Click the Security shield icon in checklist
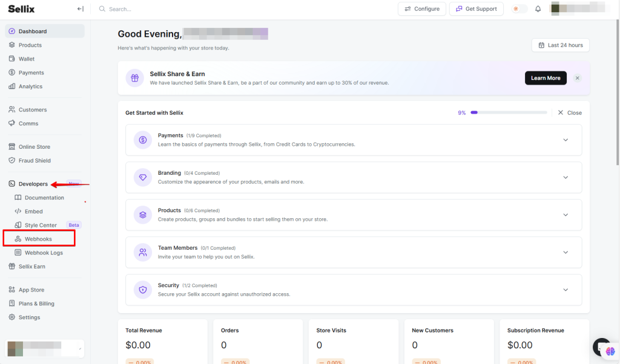 [143, 290]
